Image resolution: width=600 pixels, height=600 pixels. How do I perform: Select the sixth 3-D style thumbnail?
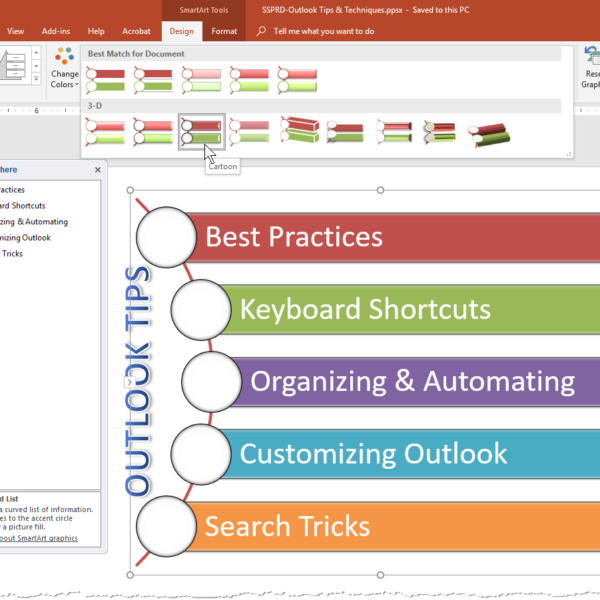point(345,132)
